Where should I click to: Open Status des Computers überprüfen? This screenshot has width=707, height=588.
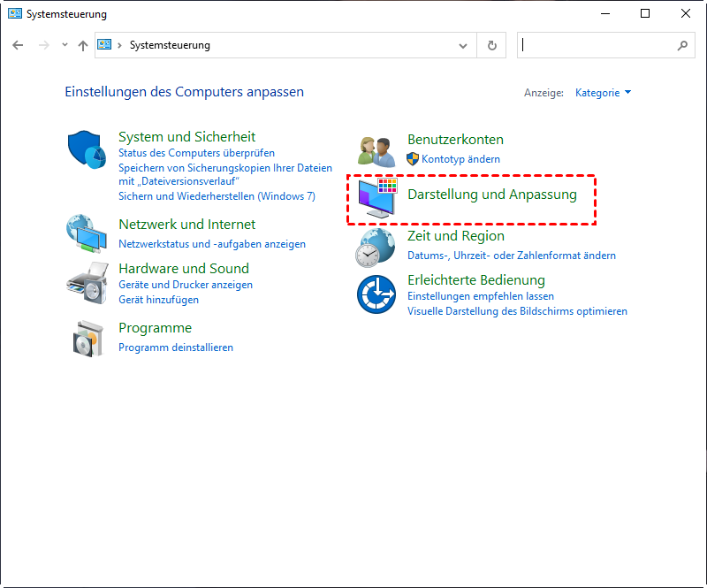pyautogui.click(x=196, y=153)
